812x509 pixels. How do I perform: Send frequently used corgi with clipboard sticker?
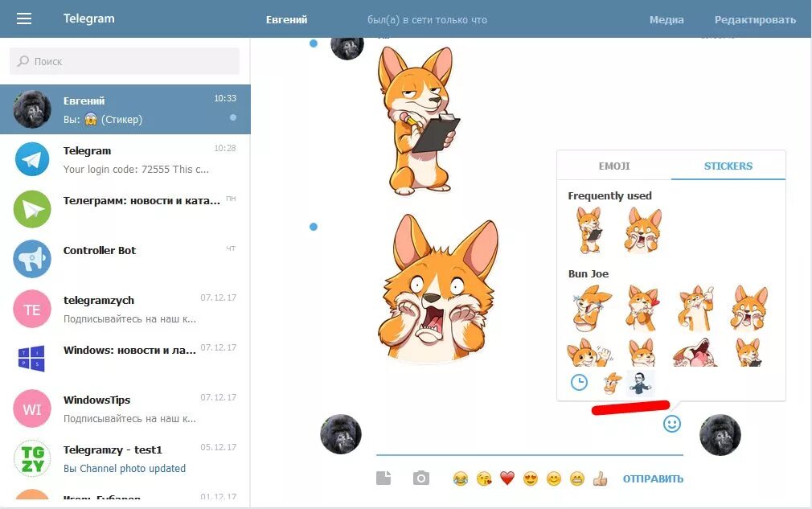pos(590,230)
